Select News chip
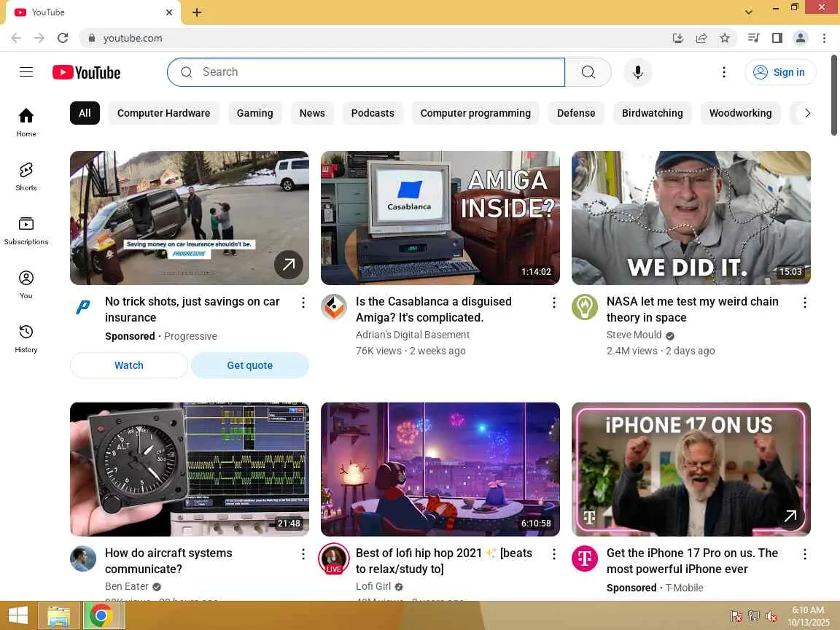Viewport: 840px width, 630px height. pos(312,113)
